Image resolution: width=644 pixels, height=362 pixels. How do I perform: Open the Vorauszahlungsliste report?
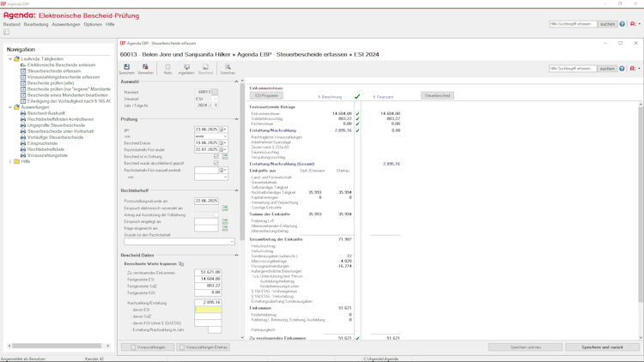pos(47,155)
